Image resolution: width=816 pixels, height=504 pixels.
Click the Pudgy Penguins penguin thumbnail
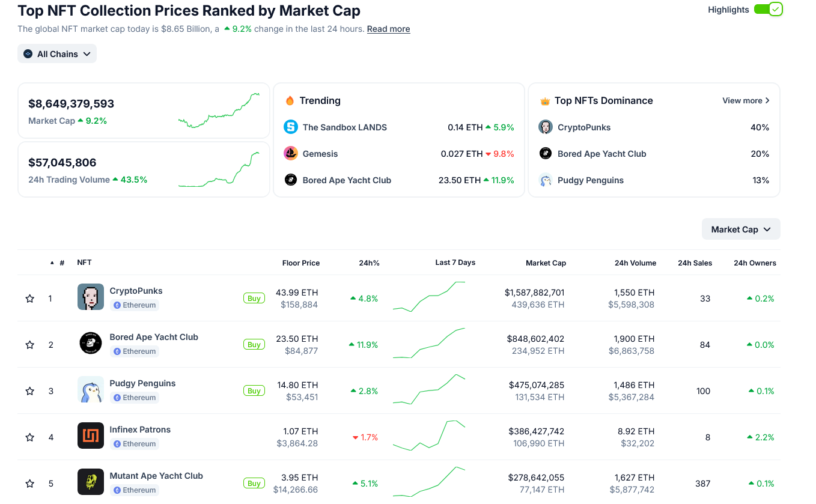[x=91, y=389]
